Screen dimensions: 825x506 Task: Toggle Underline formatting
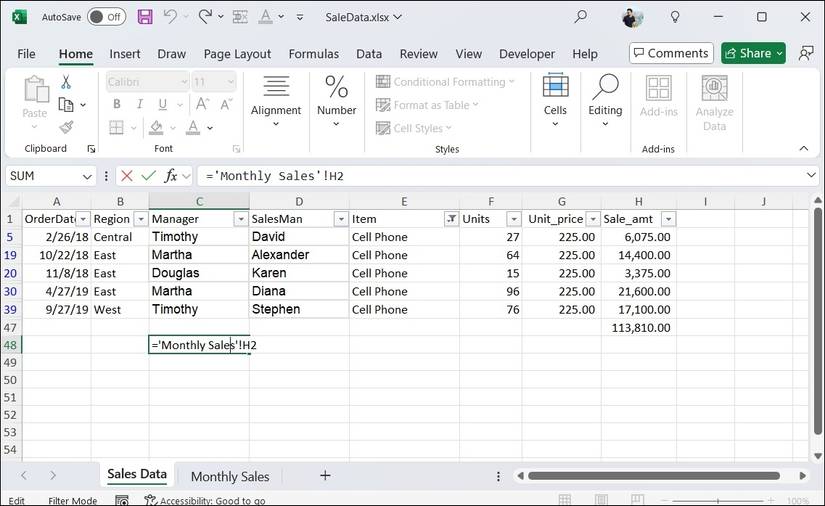[163, 104]
